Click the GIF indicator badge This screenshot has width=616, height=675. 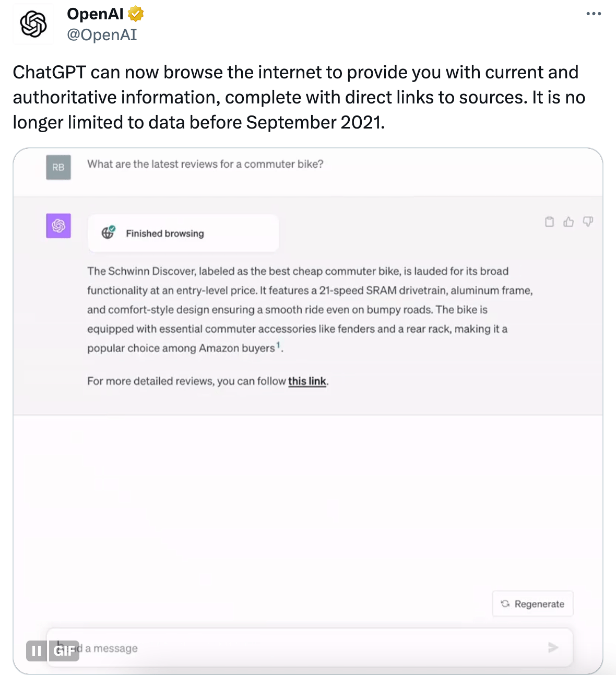tap(64, 651)
